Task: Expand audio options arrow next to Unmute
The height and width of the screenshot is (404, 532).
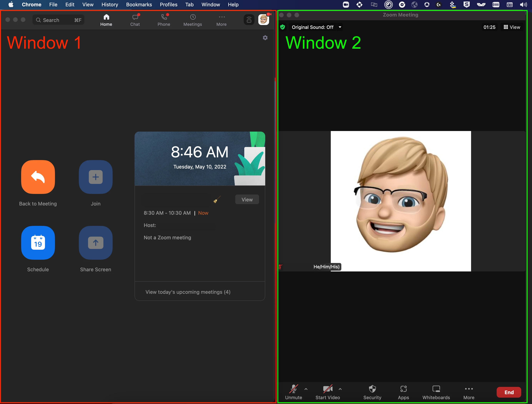Action: [306, 389]
